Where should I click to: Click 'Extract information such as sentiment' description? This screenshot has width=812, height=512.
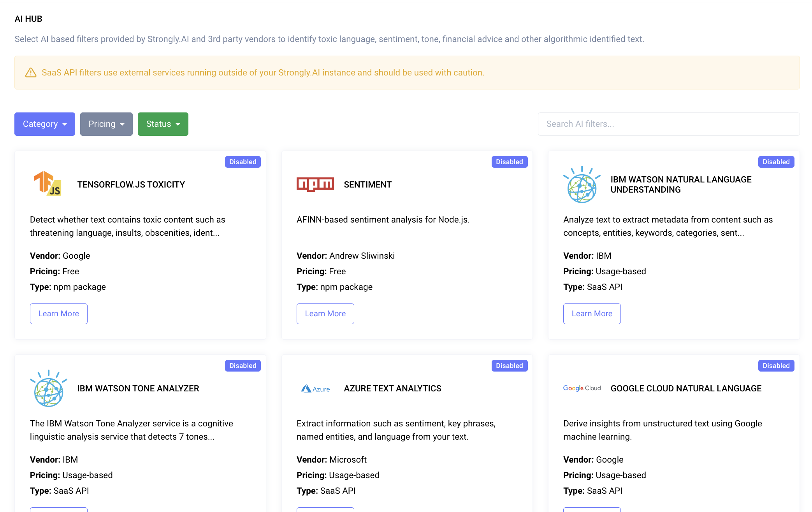click(396, 430)
